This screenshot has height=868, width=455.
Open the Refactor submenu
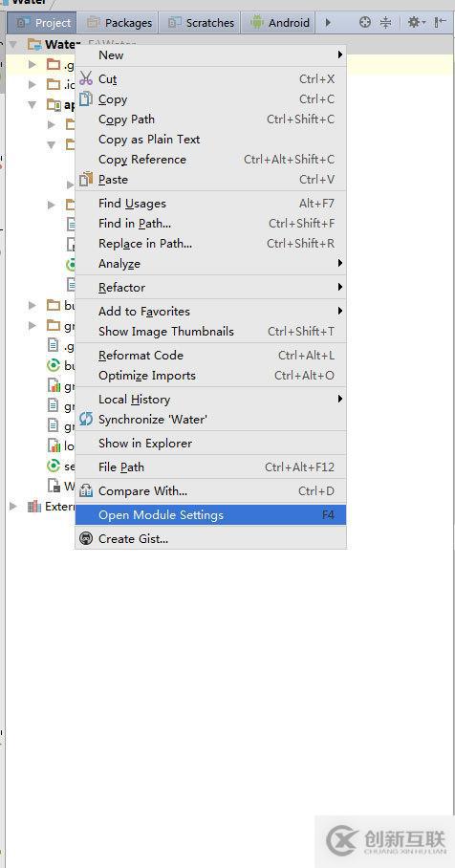(x=211, y=288)
